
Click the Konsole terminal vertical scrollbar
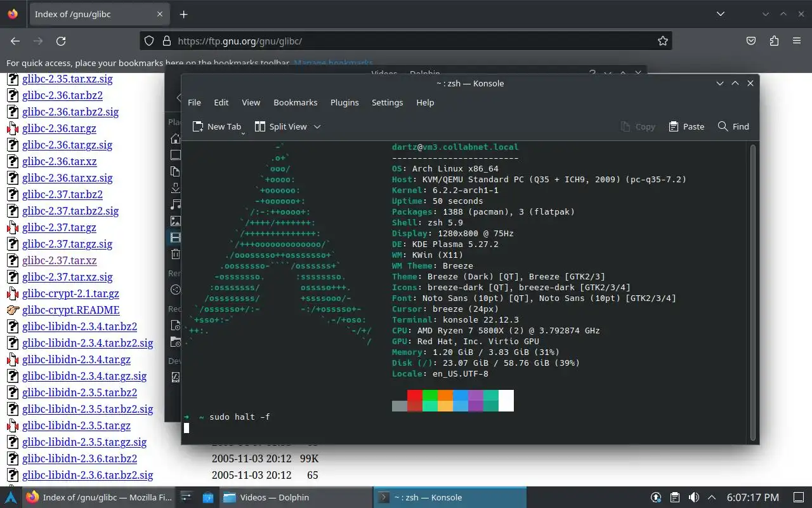point(753,292)
